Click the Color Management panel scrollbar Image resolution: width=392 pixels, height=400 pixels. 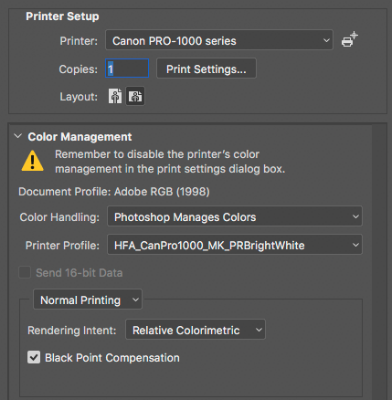coord(379,260)
